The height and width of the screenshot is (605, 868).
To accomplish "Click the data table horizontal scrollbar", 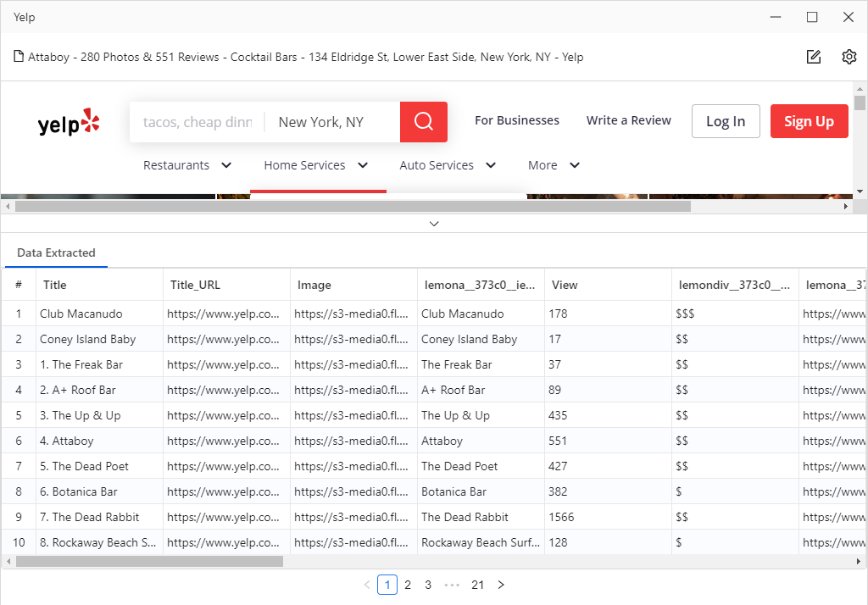I will pos(149,561).
